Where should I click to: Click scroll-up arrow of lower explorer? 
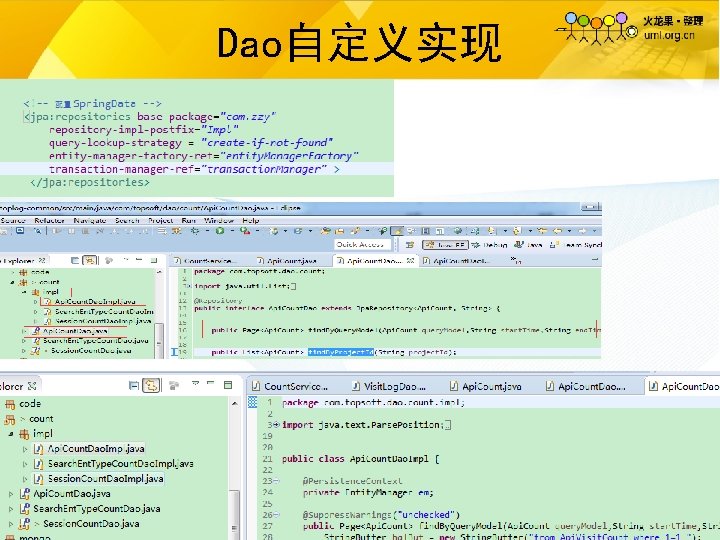tap(235, 404)
